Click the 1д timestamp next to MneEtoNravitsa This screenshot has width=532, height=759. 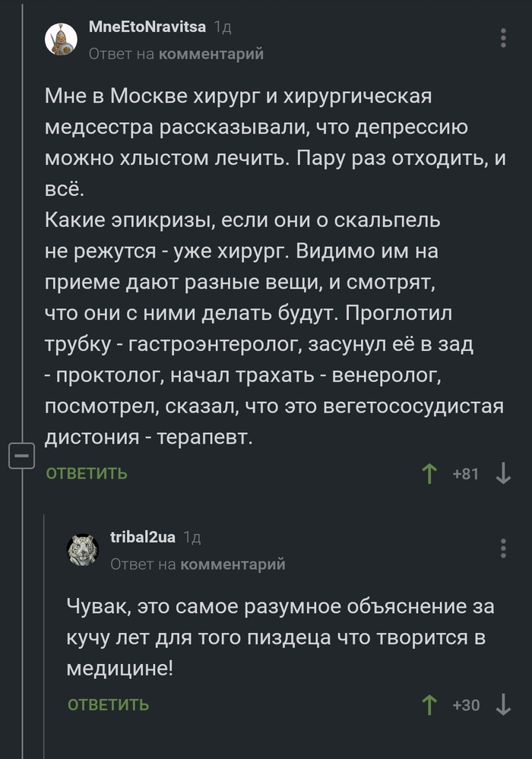point(223,27)
